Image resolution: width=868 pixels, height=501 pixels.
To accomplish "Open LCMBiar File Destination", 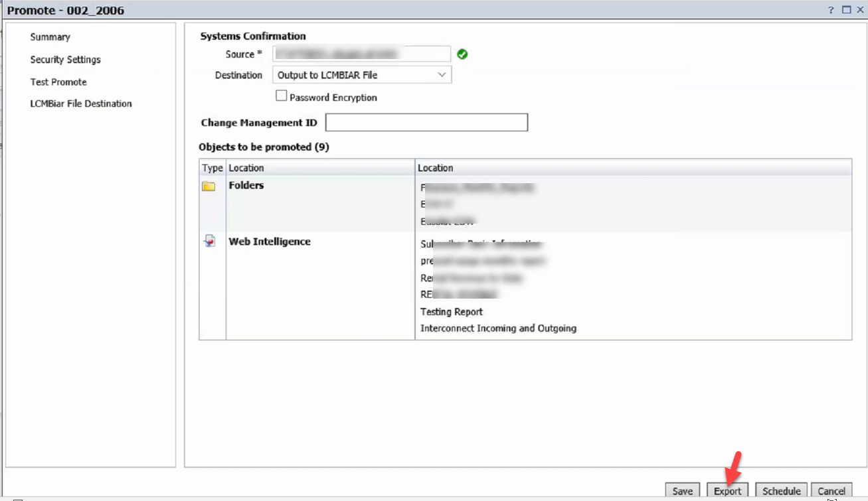I will point(81,104).
